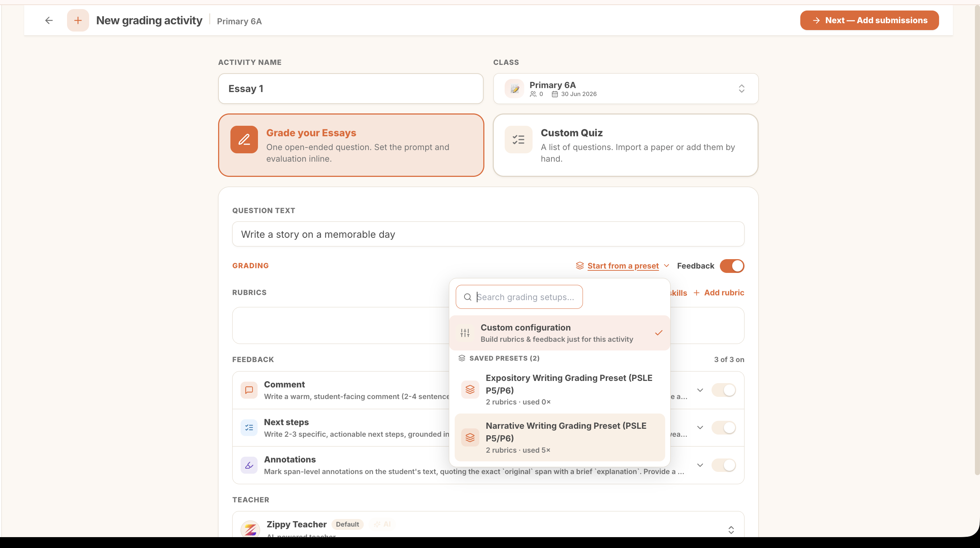This screenshot has height=548, width=980.
Task: Click the Custom configuration sliders icon
Action: (465, 333)
